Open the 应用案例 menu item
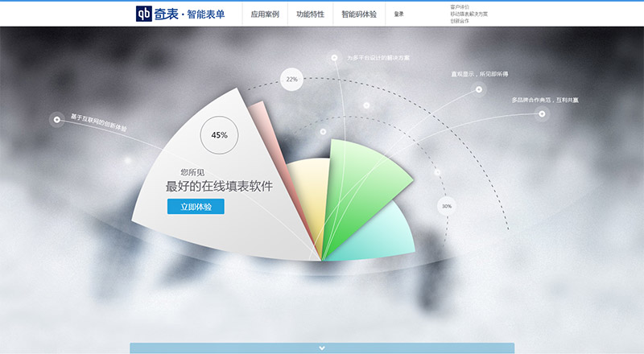This screenshot has width=644, height=354. point(265,14)
